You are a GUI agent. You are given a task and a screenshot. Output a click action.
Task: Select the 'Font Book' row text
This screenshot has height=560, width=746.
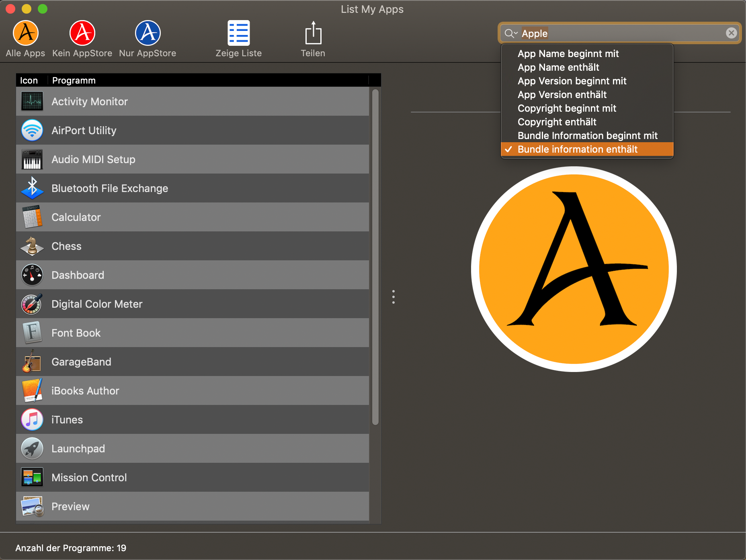pyautogui.click(x=76, y=333)
